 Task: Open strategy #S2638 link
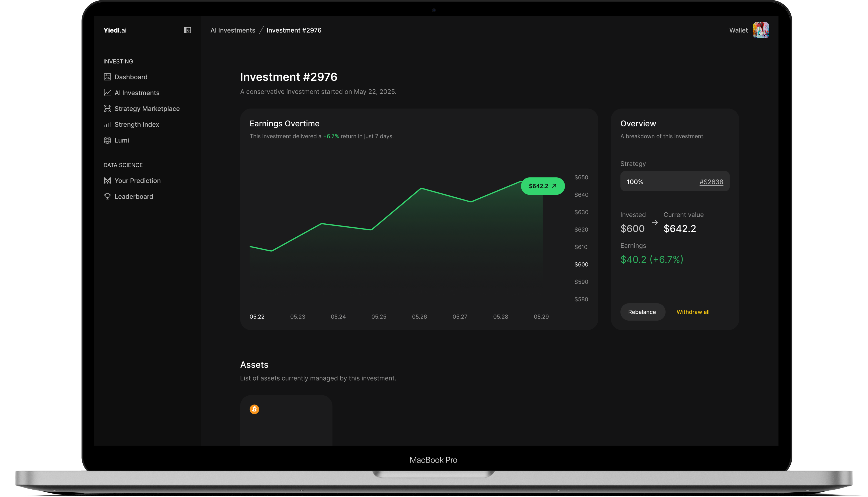[711, 182]
